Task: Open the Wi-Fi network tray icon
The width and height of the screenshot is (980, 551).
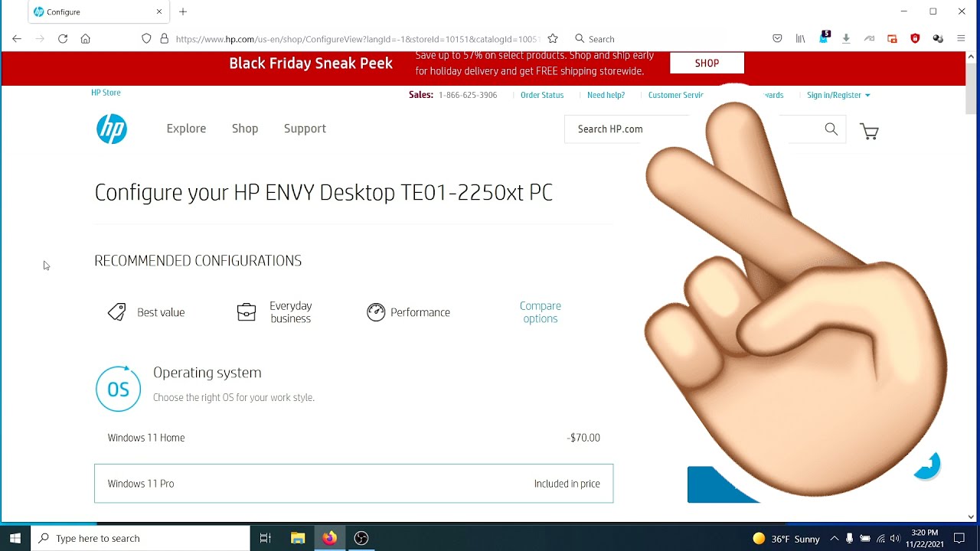Action: [x=880, y=539]
